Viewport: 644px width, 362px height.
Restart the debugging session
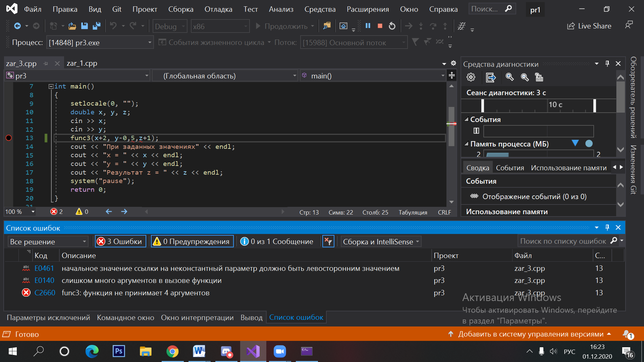click(x=392, y=26)
